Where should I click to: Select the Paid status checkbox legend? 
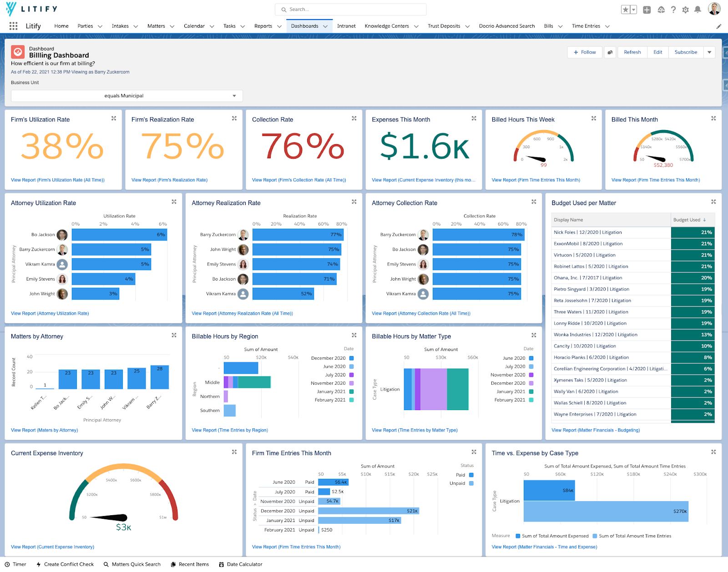coord(472,475)
